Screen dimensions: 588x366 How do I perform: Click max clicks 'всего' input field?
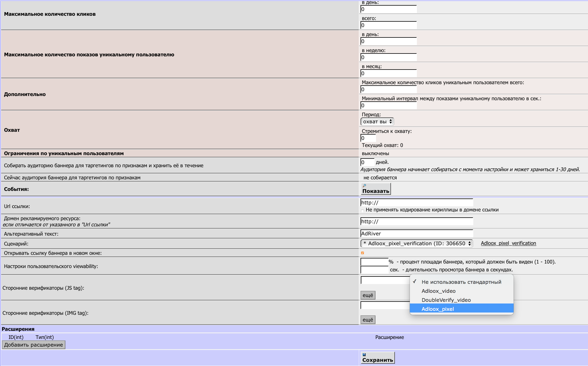(388, 25)
